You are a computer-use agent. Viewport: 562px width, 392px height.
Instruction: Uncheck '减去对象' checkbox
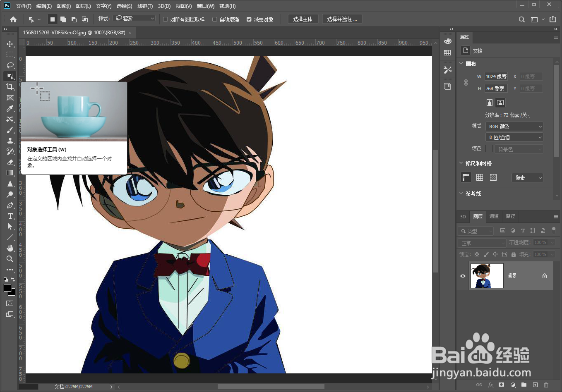point(249,19)
